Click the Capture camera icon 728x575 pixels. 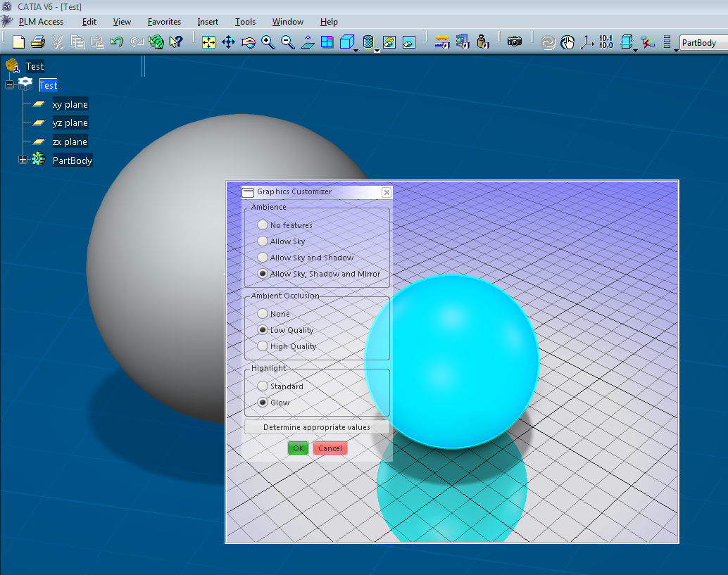coord(515,42)
